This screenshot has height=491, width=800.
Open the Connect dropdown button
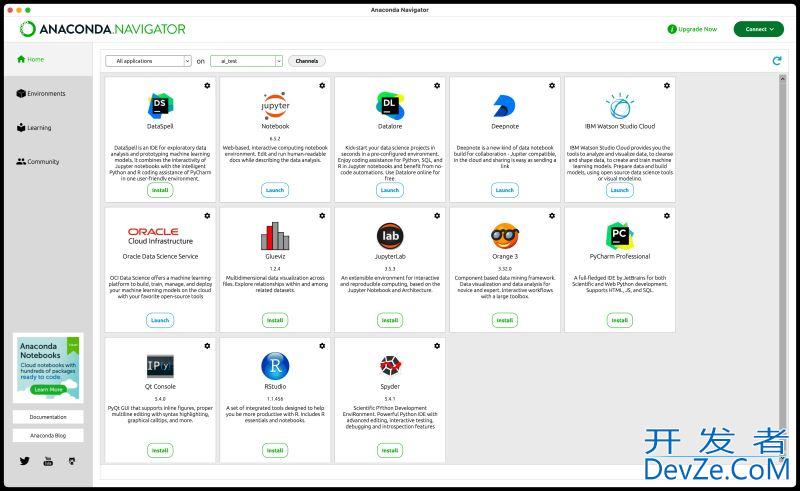(x=759, y=29)
